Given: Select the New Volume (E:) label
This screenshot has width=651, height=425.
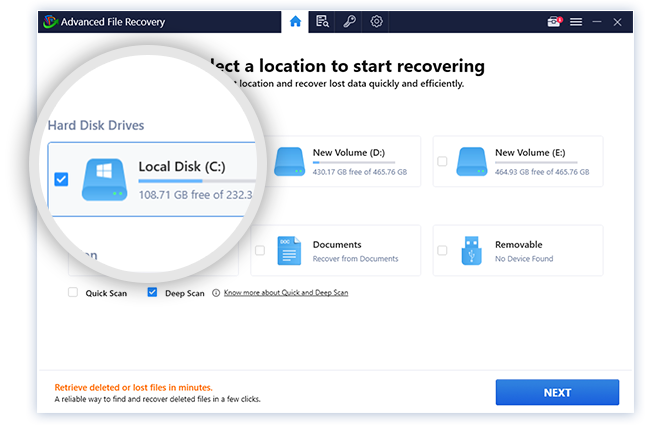Looking at the screenshot, I should pos(530,153).
